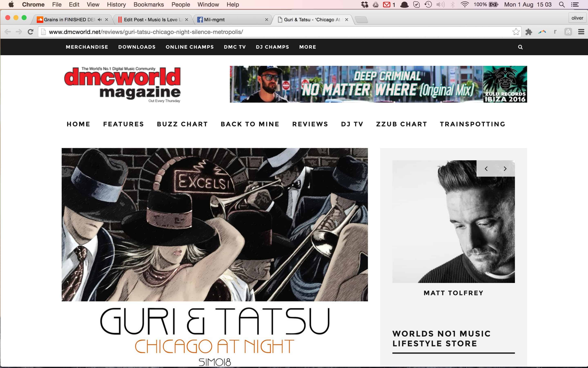Click the 'r' extension icon

555,32
